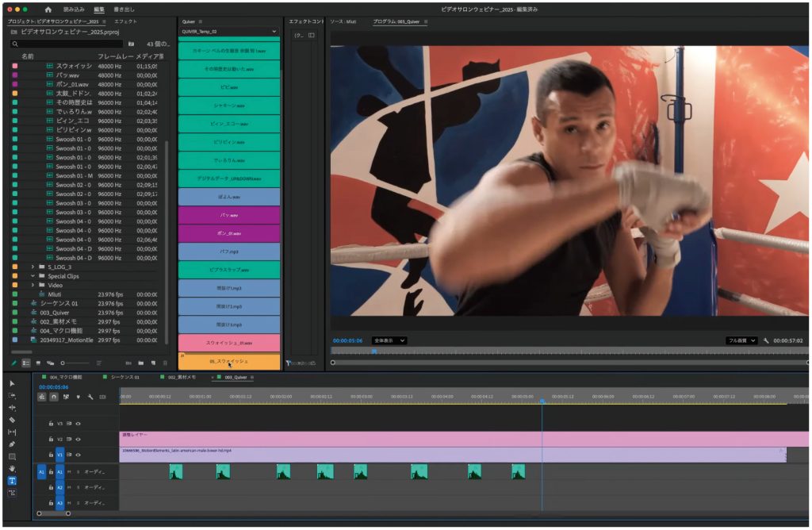The width and height of the screenshot is (812, 530).
Task: Pick the Selection arrow tool
Action: coord(12,383)
